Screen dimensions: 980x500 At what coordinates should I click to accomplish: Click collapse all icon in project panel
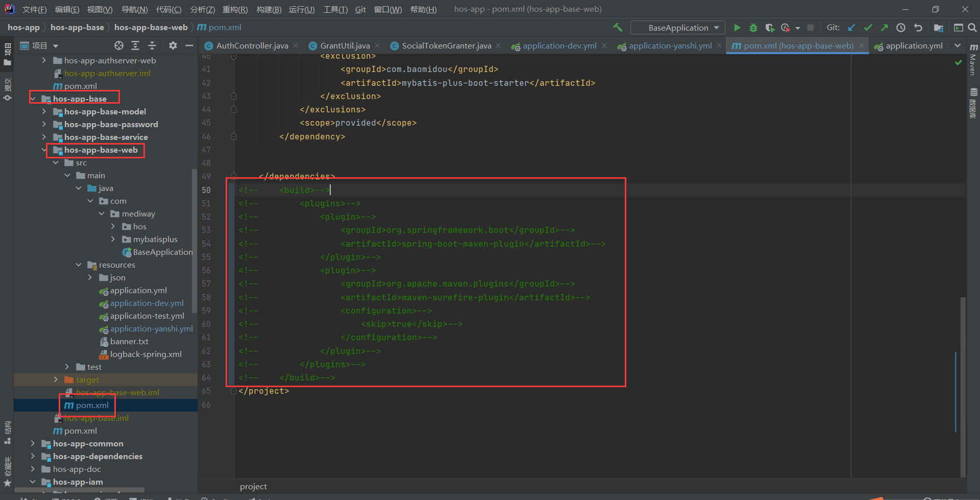pos(152,45)
